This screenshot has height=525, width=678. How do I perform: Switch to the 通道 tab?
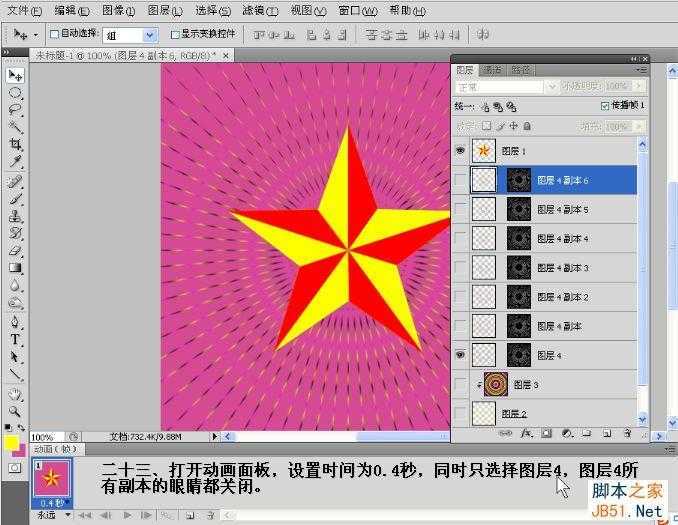492,70
